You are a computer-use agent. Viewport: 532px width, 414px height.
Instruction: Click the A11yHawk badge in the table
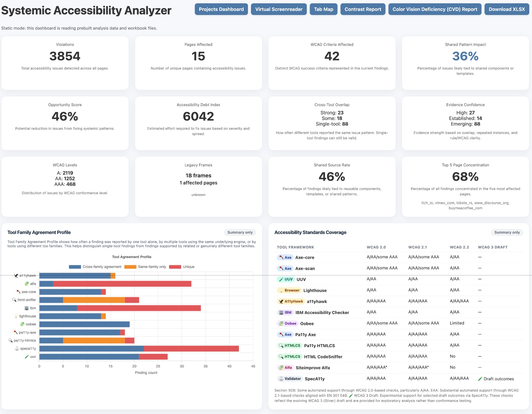coord(291,301)
